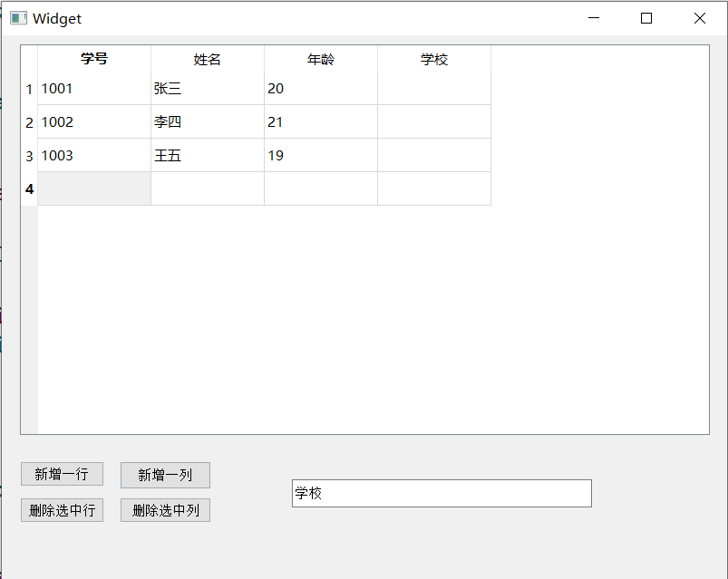
Task: Select row header number 3
Action: point(29,156)
